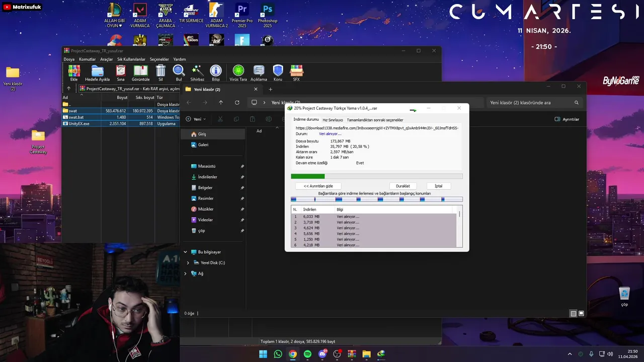Open the Seçenekler menu in WinRAR

click(159, 59)
